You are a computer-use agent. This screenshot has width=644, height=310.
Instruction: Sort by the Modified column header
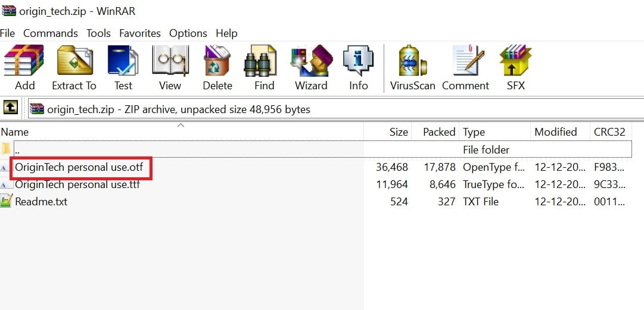pos(560,131)
